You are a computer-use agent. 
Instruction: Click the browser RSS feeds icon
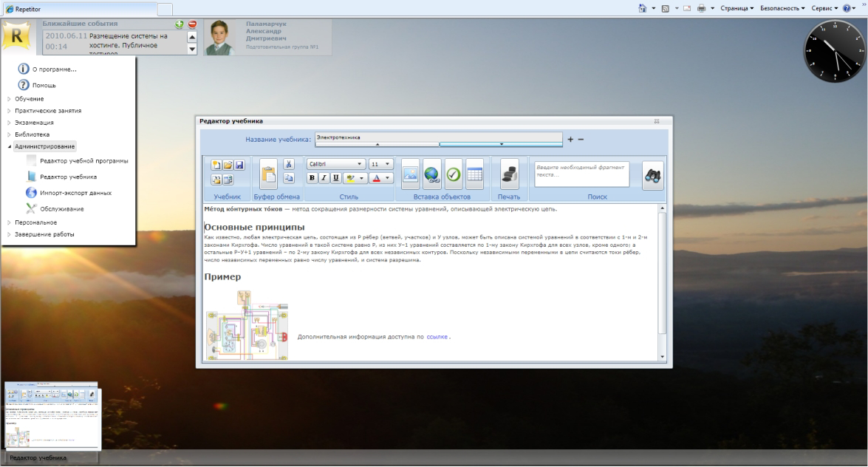pos(666,8)
